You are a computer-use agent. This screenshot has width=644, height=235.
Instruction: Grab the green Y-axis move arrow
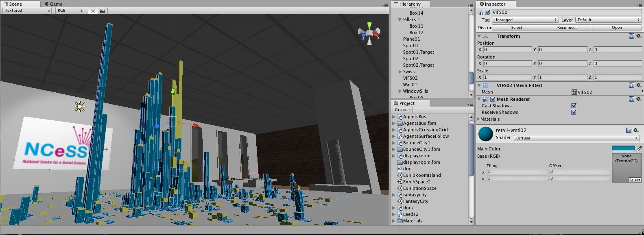tap(173, 90)
